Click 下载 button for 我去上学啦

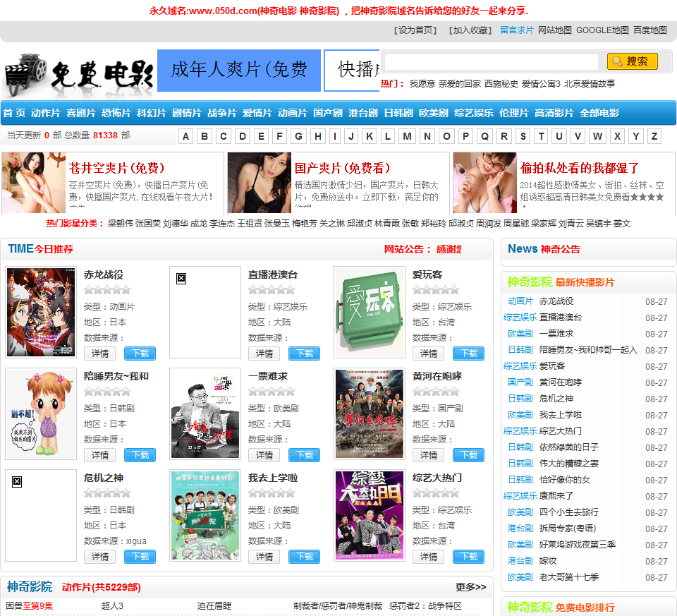click(305, 557)
